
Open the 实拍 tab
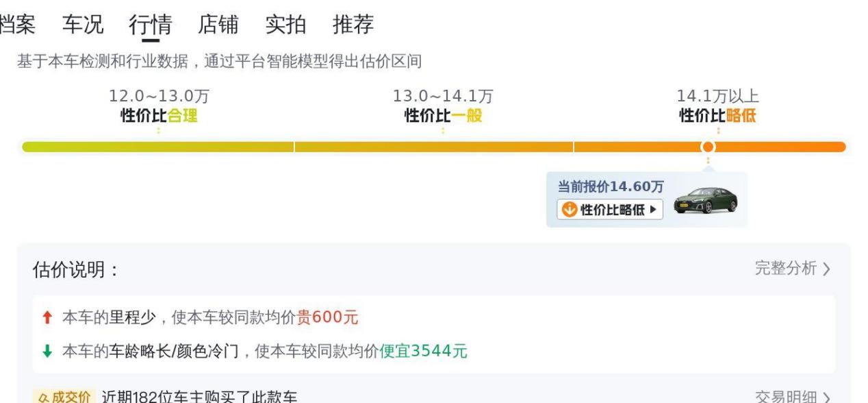pos(286,25)
